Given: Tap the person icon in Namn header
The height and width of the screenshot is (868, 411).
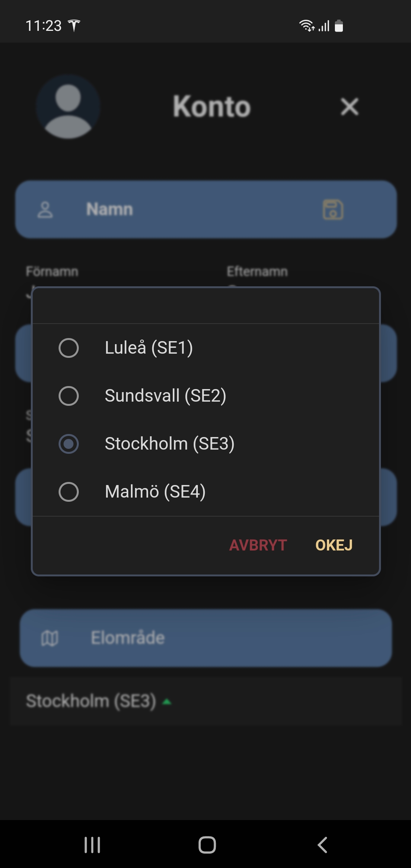Looking at the screenshot, I should (45, 210).
